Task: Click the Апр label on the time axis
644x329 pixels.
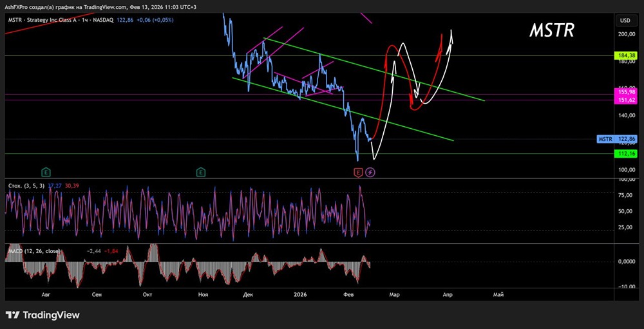Action: click(x=448, y=294)
